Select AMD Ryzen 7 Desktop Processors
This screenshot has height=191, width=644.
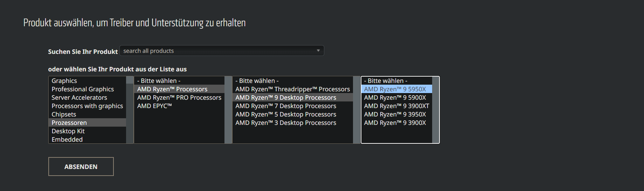[285, 106]
